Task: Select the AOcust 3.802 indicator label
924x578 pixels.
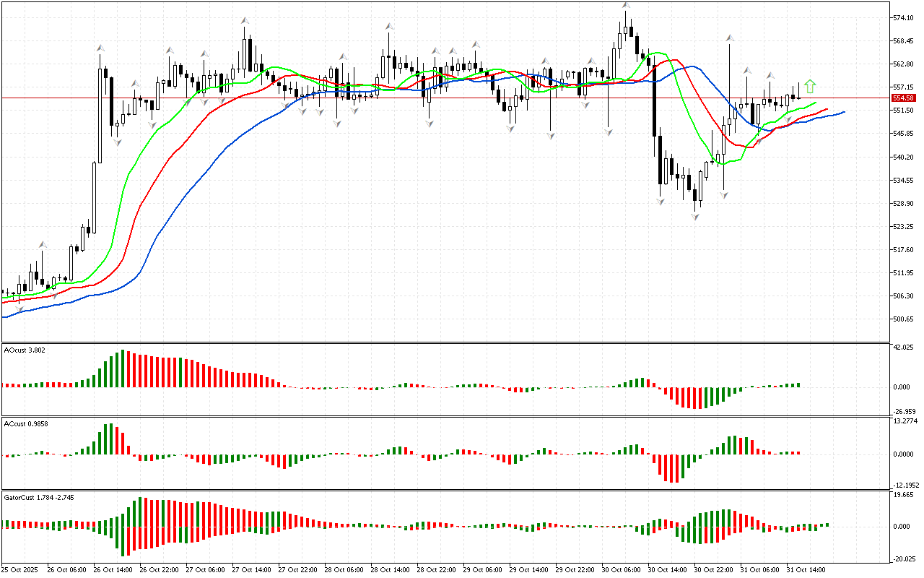Action: [x=25, y=350]
